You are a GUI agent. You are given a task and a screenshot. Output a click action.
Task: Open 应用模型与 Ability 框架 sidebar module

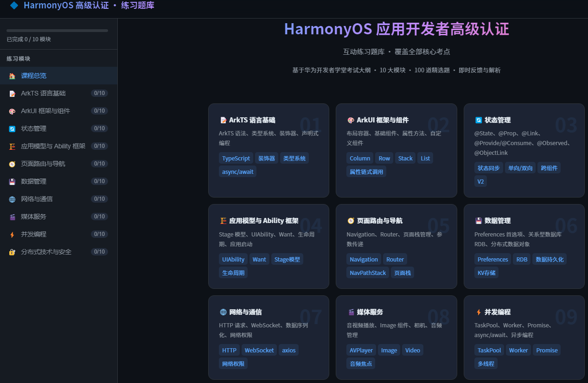(58, 146)
